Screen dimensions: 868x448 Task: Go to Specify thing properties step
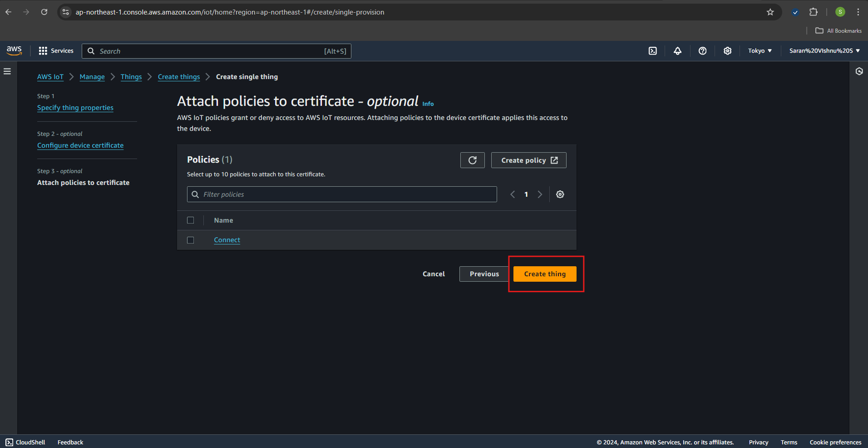[x=75, y=108]
